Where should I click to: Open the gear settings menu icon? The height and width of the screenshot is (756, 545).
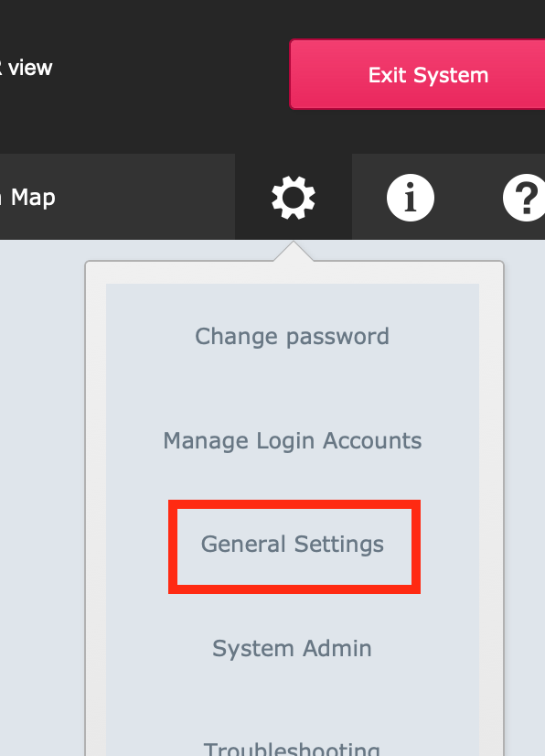click(x=293, y=198)
